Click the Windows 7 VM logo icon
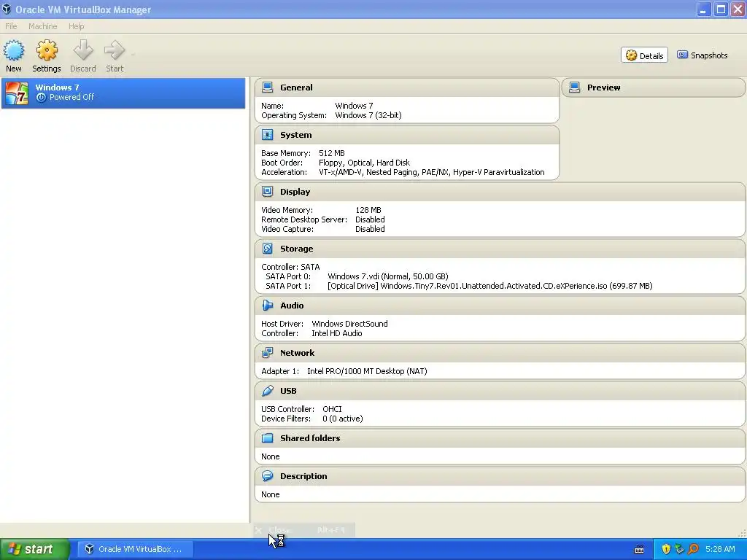 [x=18, y=93]
